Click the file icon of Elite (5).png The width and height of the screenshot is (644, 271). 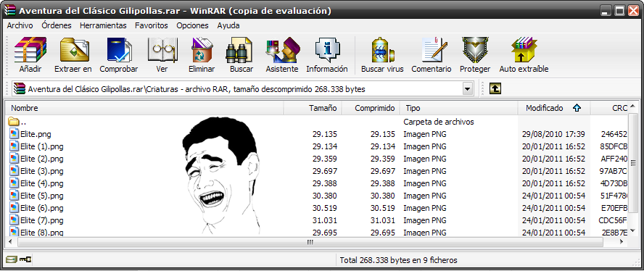tap(15, 196)
